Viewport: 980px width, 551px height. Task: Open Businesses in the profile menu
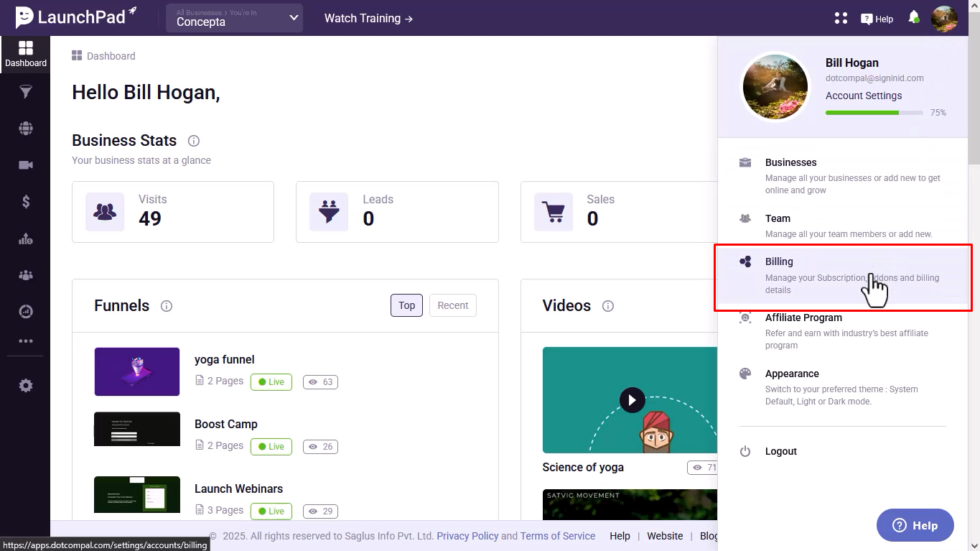coord(843,176)
